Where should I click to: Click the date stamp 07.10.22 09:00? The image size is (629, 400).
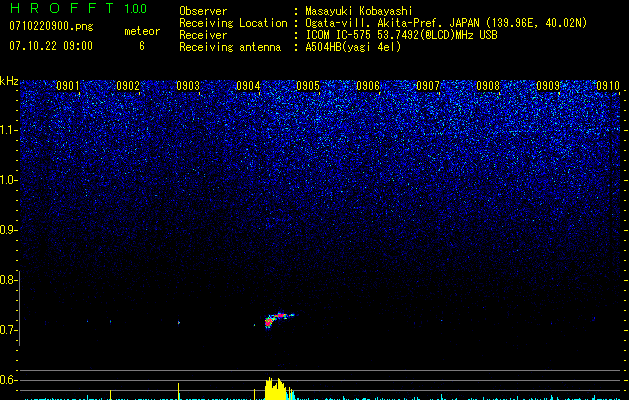coord(51,46)
